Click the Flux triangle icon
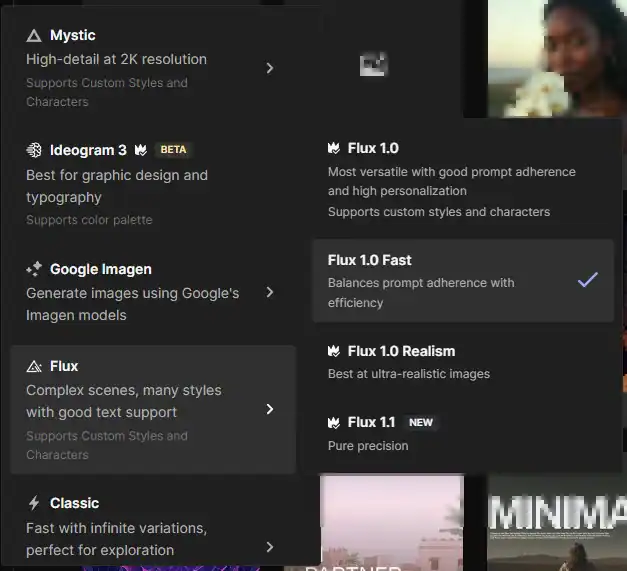627x571 pixels. 34,367
